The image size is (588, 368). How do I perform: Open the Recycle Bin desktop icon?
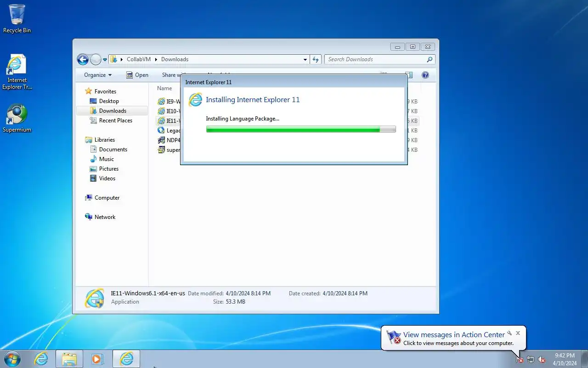[x=17, y=18]
